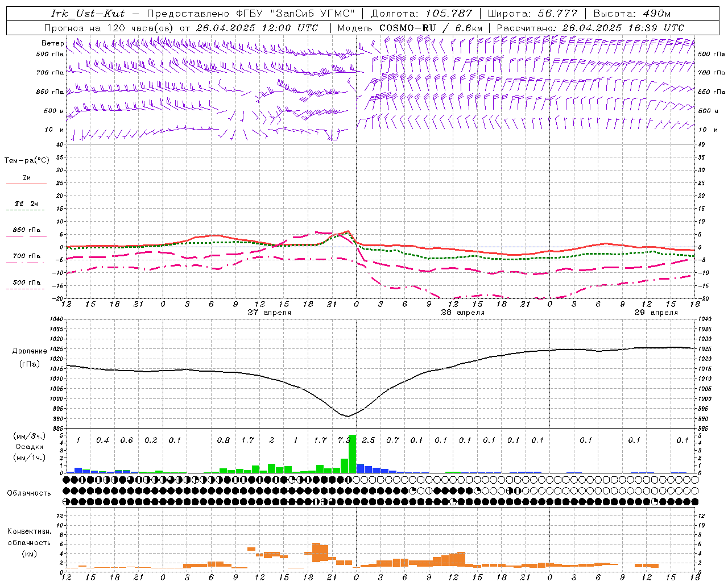Screen dimensions: 728x582
Task: Click the Высота: 490м value
Action: click(x=632, y=14)
